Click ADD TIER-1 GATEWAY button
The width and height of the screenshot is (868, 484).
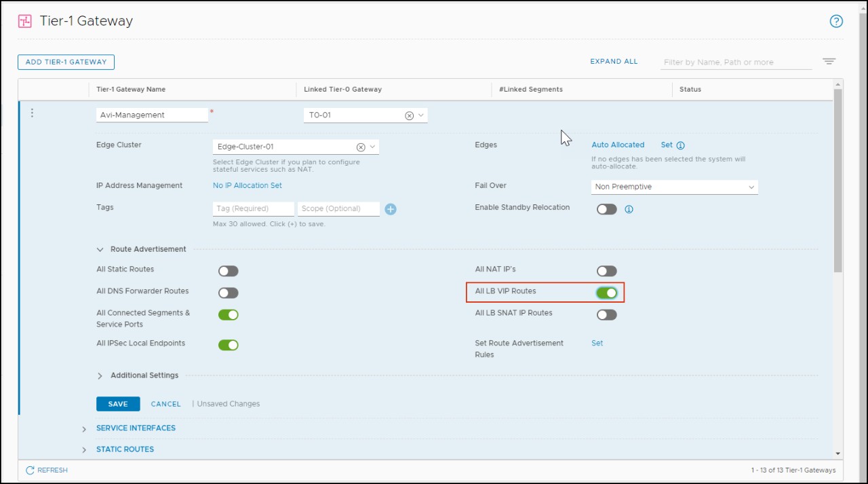click(66, 62)
